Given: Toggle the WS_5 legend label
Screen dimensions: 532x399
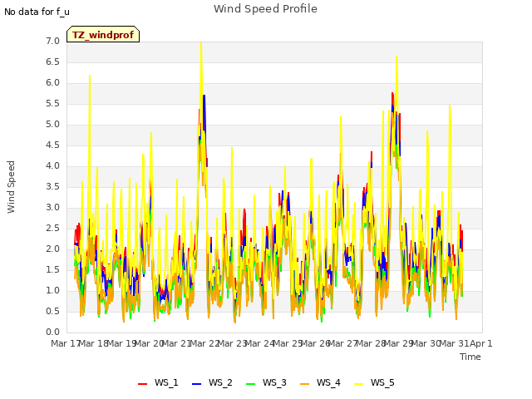Looking at the screenshot, I should coord(382,382).
